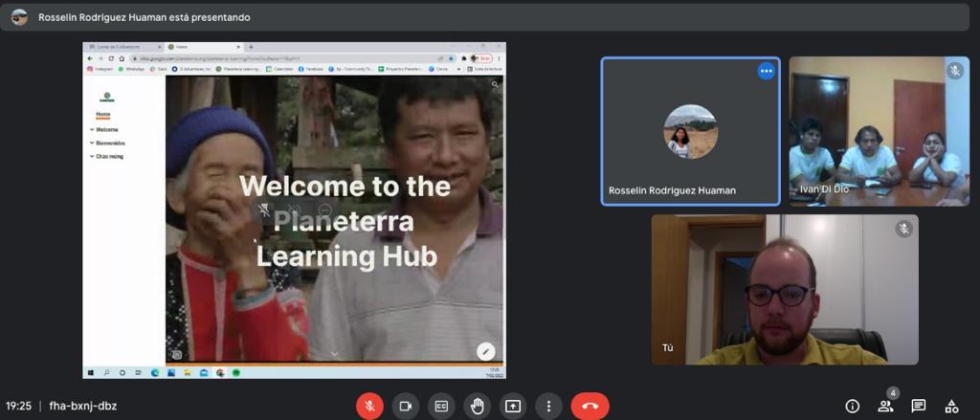Open Chrome from the shared taskbar

coord(220,373)
